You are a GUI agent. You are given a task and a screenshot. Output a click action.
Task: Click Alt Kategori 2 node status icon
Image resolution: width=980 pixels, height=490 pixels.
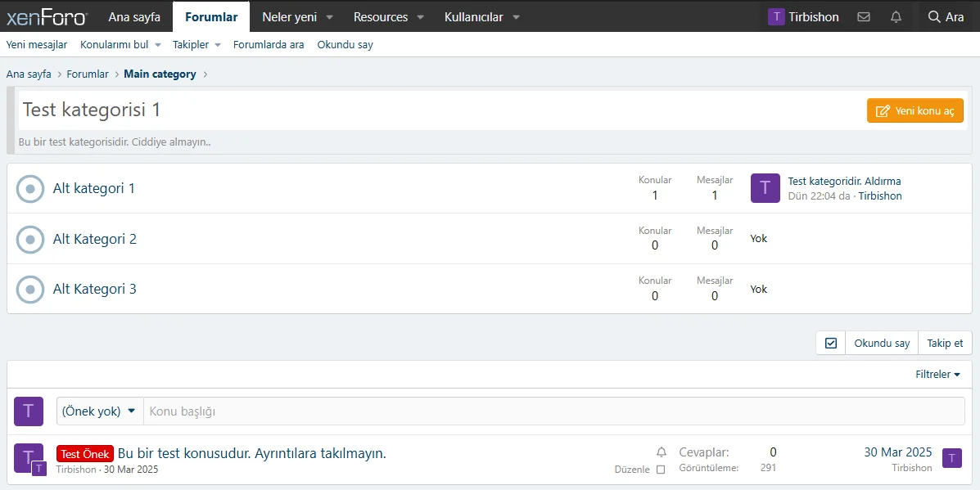30,239
